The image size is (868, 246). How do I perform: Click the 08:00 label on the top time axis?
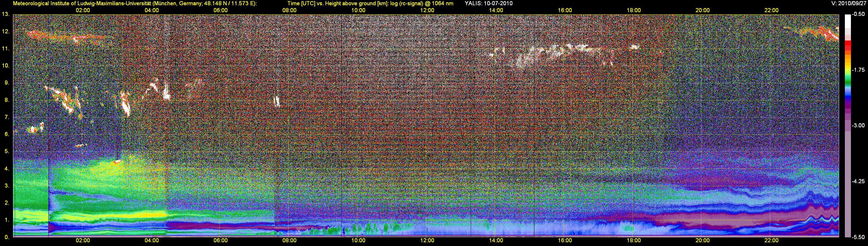tap(289, 10)
